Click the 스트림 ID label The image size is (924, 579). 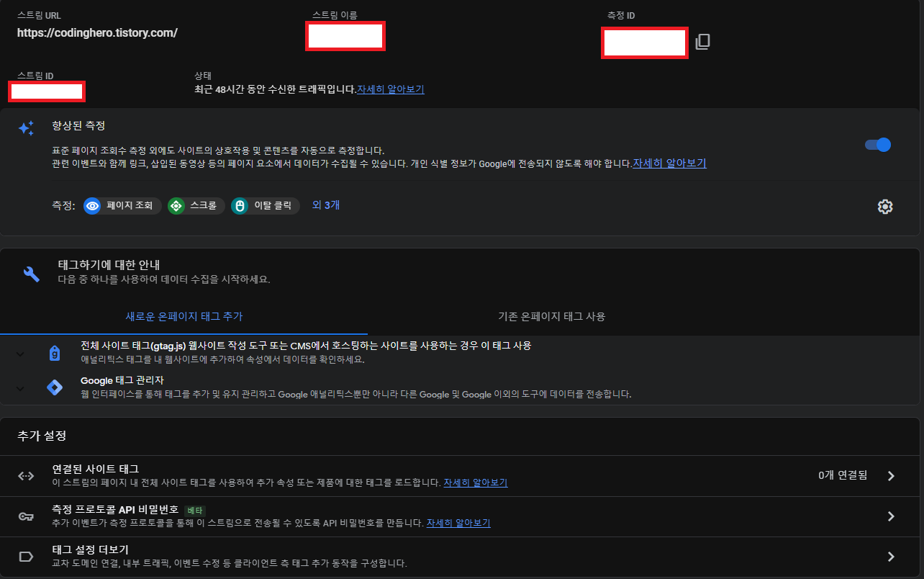click(35, 75)
